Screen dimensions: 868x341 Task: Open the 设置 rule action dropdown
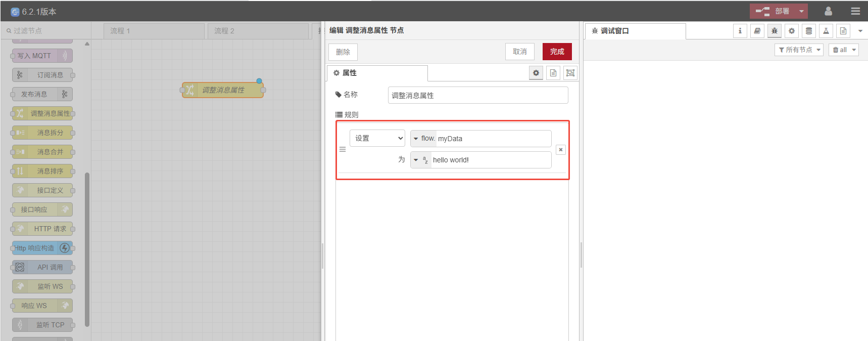(377, 138)
